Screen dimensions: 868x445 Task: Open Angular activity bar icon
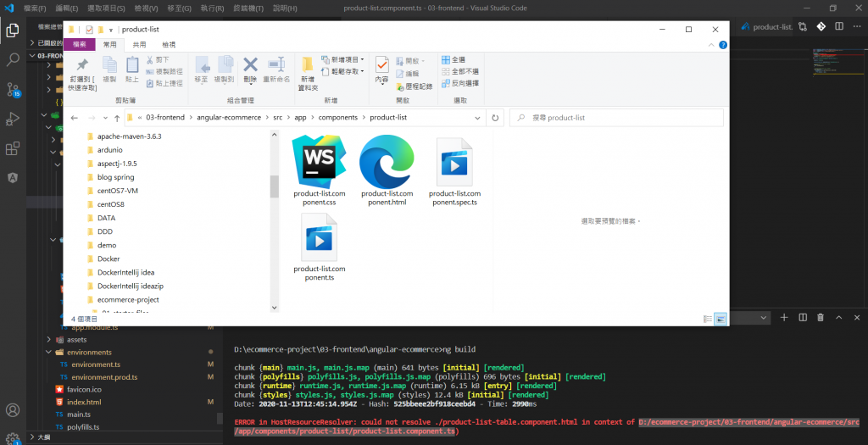[x=12, y=178]
